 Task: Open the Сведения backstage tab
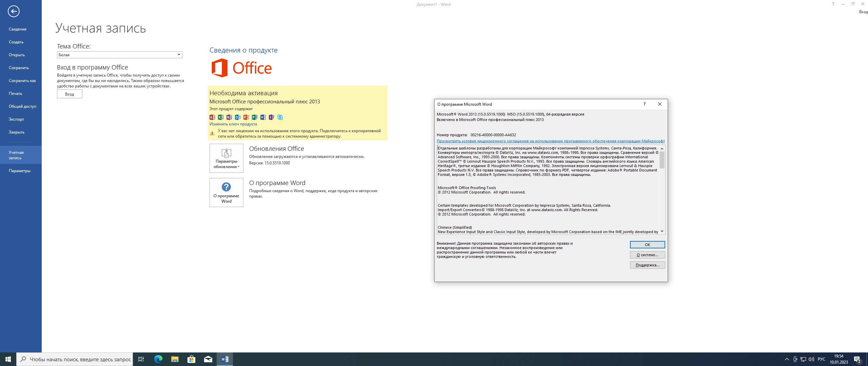pyautogui.click(x=21, y=29)
